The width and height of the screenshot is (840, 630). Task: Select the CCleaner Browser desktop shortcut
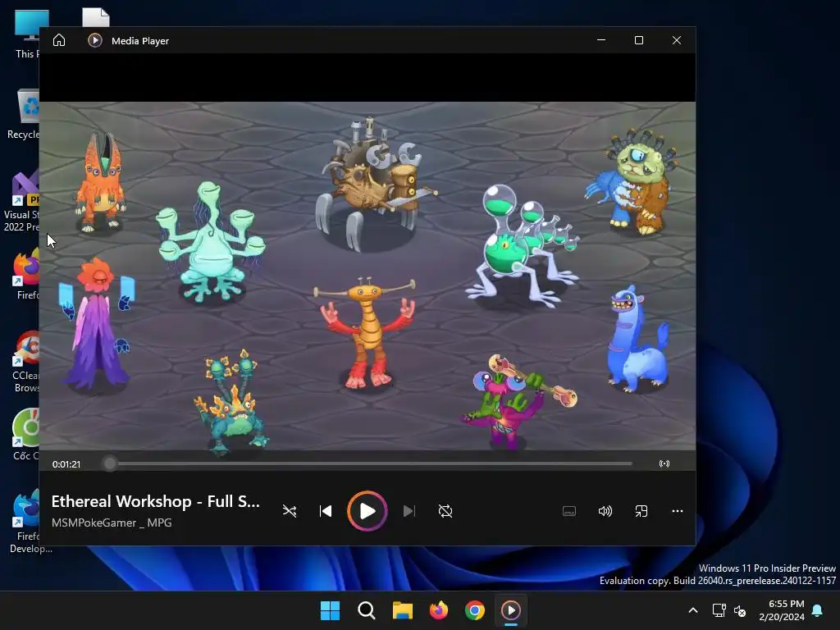[25, 362]
